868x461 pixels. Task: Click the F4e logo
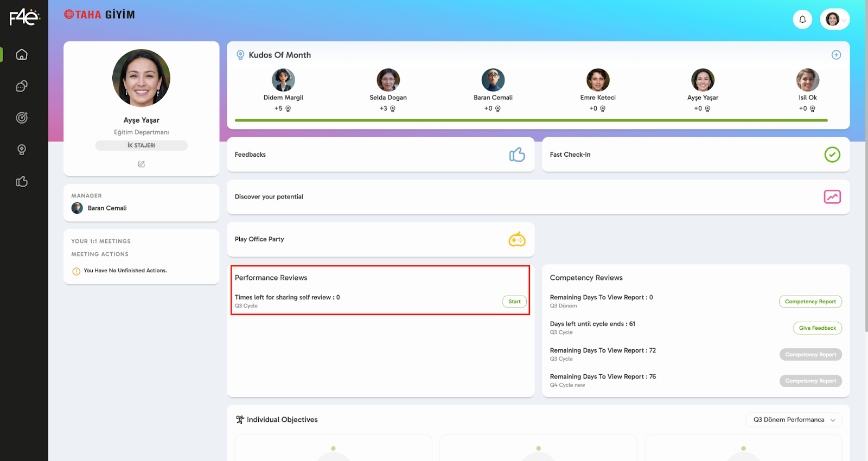click(x=24, y=17)
